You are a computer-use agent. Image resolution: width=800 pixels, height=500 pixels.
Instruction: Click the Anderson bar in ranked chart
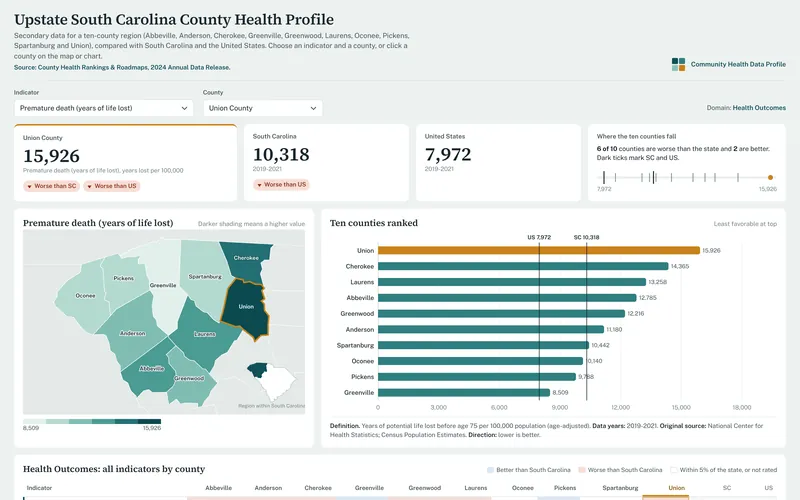(x=491, y=330)
